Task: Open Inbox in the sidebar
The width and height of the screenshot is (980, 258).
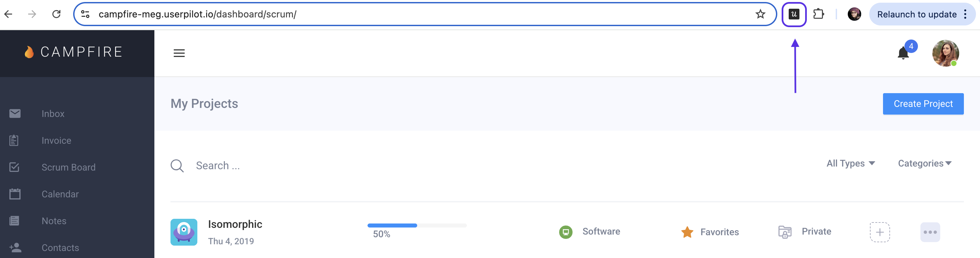Action: coord(53,114)
